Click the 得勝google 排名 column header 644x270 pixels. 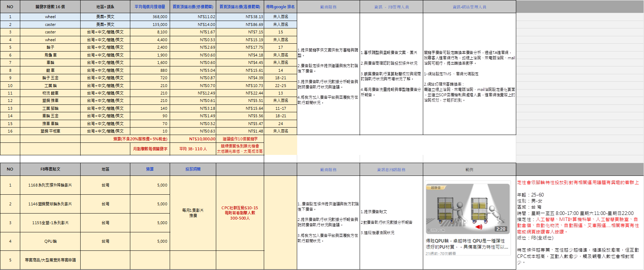click(280, 7)
